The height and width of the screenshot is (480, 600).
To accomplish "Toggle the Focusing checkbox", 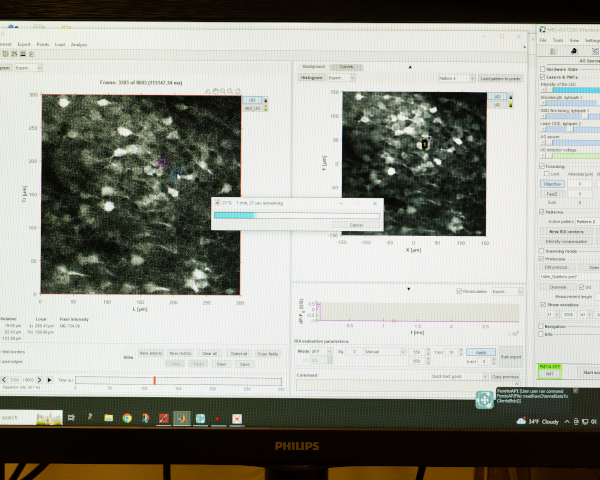I will [x=542, y=166].
